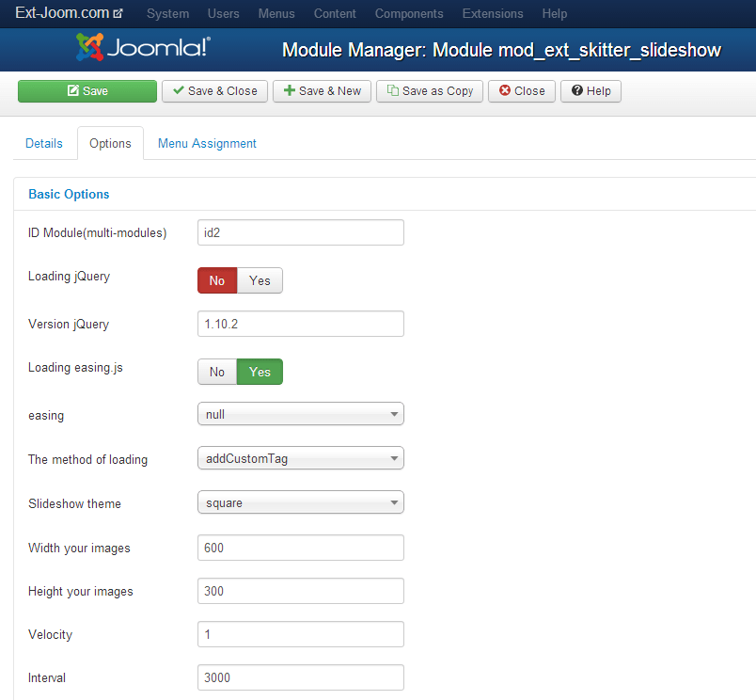Click the Joomla! logo
Viewport: 756px width, 700px height.
coord(143,47)
